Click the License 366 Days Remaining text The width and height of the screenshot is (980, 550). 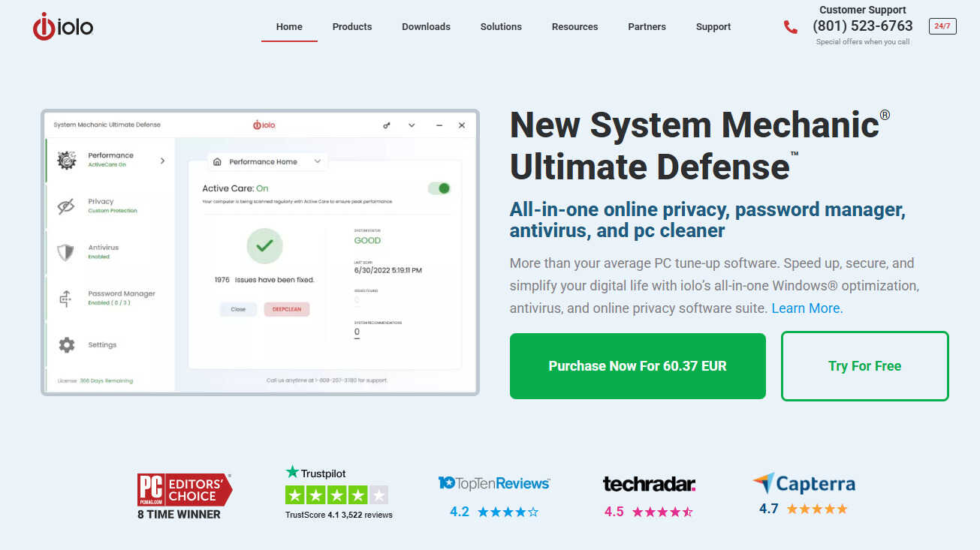point(95,381)
